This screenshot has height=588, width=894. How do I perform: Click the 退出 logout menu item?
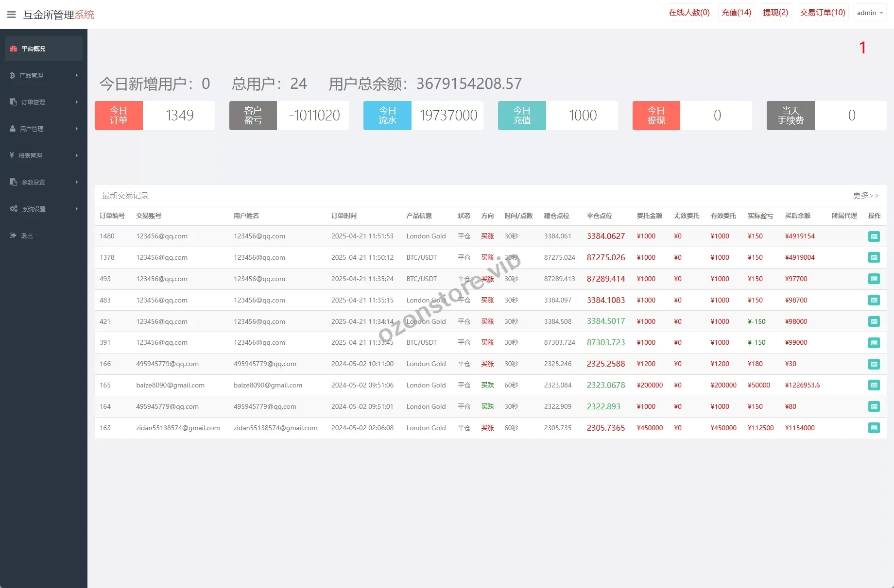[x=27, y=235]
